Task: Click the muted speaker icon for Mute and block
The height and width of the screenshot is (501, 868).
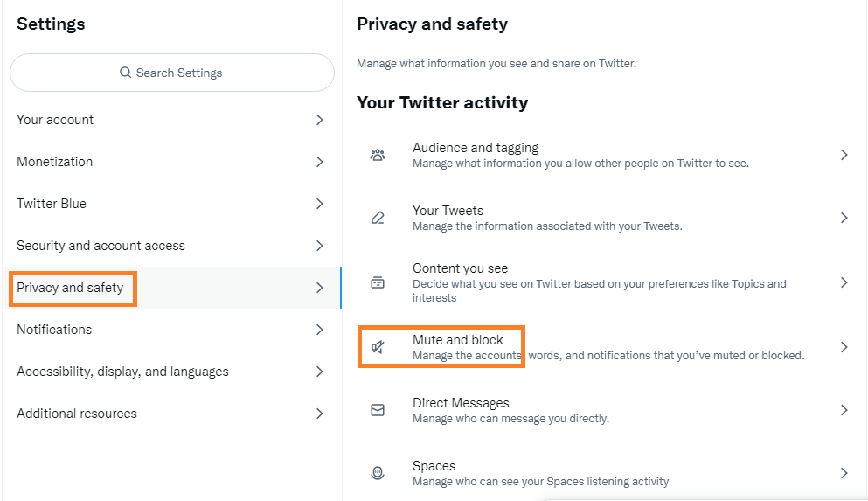Action: tap(378, 347)
